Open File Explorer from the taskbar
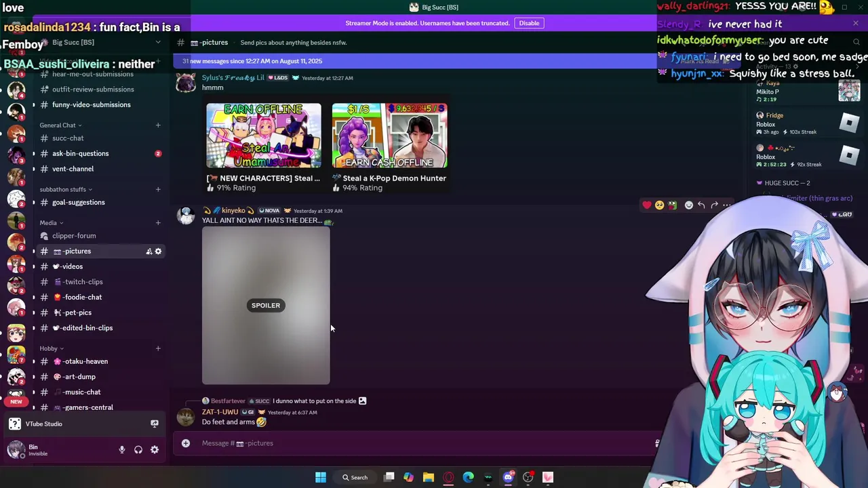The width and height of the screenshot is (868, 488). [429, 477]
